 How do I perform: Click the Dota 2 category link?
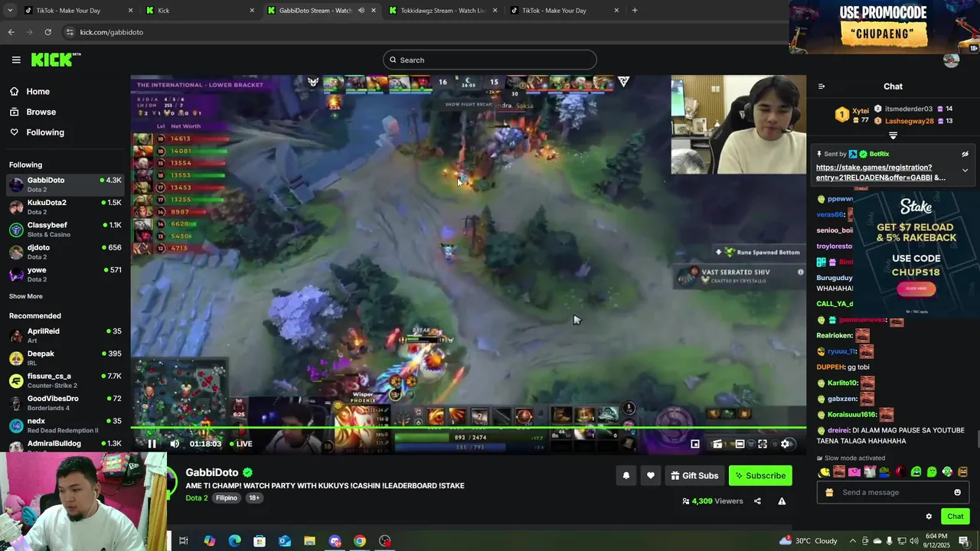pos(196,498)
